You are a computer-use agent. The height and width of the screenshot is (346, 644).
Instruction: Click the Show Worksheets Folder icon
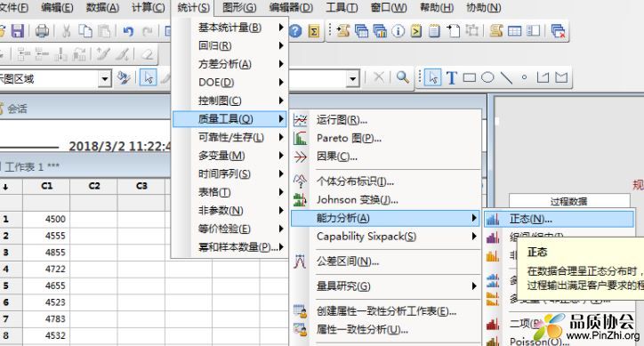click(x=361, y=31)
